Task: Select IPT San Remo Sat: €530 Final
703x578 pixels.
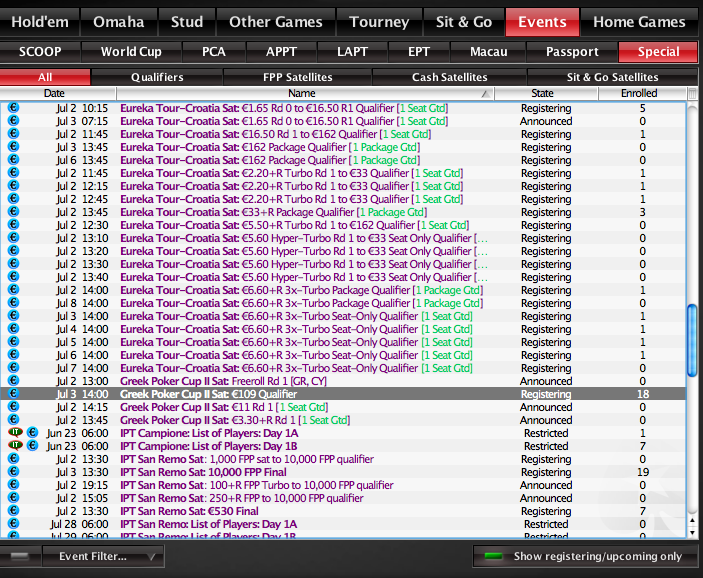Action: pyautogui.click(x=343, y=511)
